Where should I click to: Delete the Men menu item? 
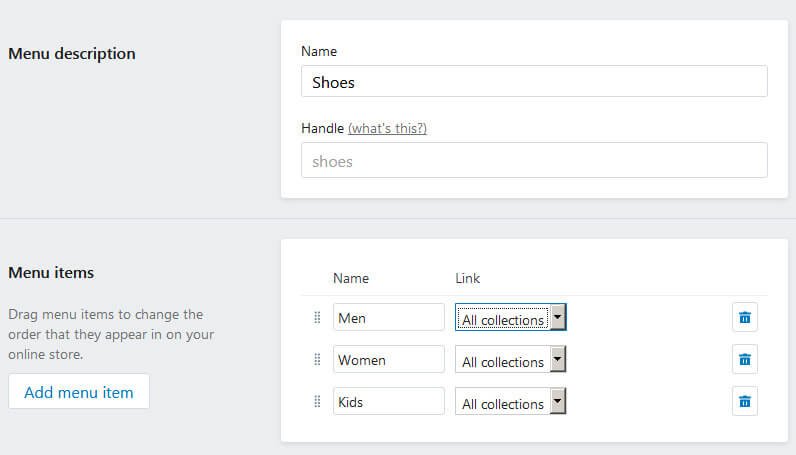pyautogui.click(x=744, y=318)
